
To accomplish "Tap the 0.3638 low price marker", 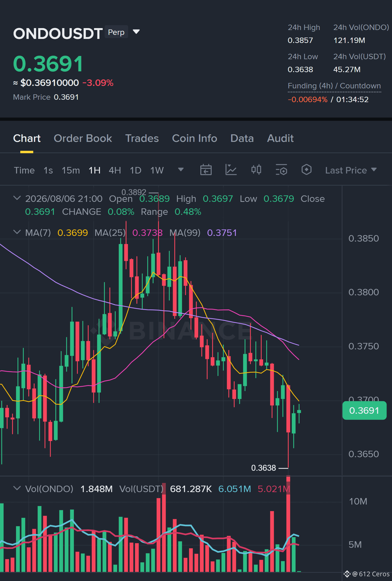I will click(264, 468).
